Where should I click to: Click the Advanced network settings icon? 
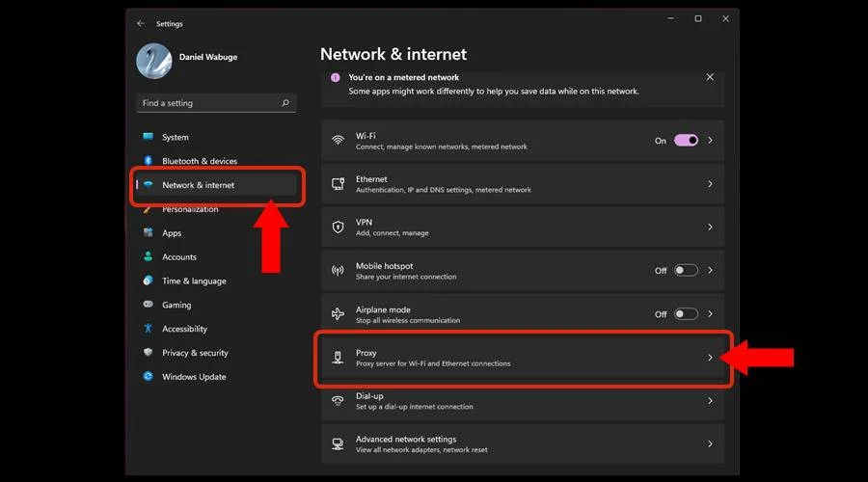click(338, 443)
